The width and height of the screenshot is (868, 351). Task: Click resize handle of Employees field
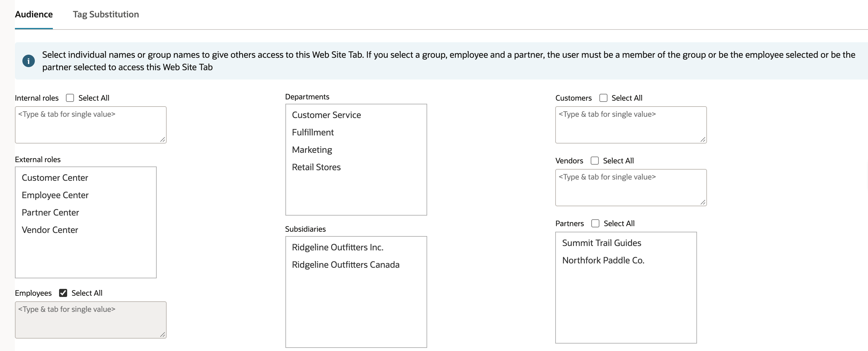162,334
